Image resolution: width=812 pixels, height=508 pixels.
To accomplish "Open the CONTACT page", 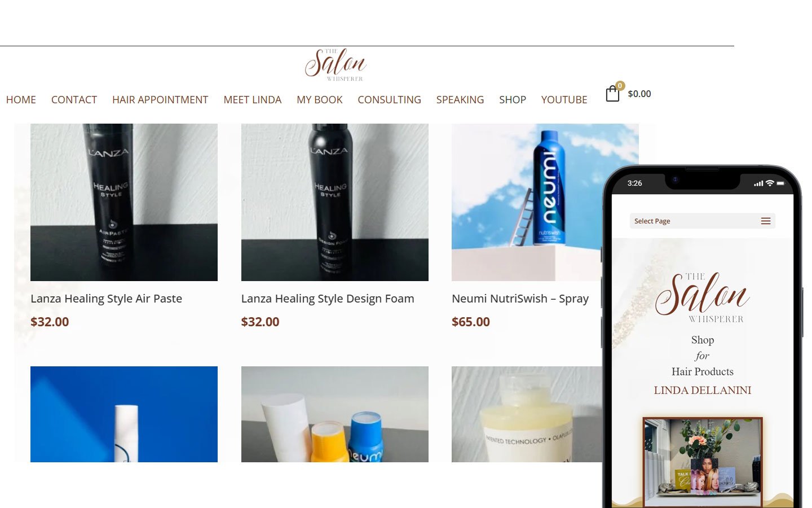I will pos(74,100).
